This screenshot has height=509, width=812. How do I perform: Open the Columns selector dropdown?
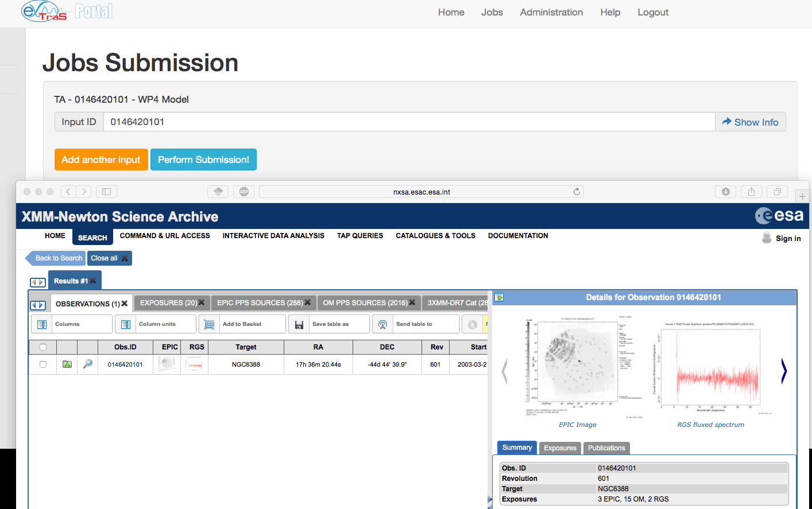(72, 324)
